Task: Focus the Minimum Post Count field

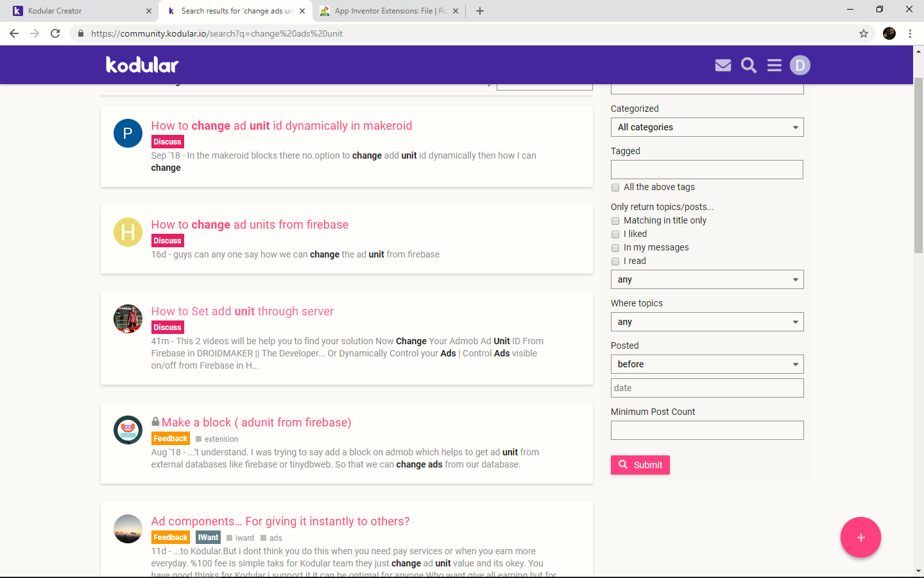Action: (x=707, y=430)
